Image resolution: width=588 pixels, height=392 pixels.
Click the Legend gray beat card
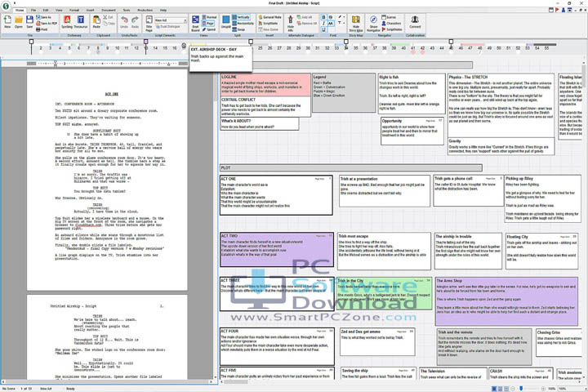344,92
